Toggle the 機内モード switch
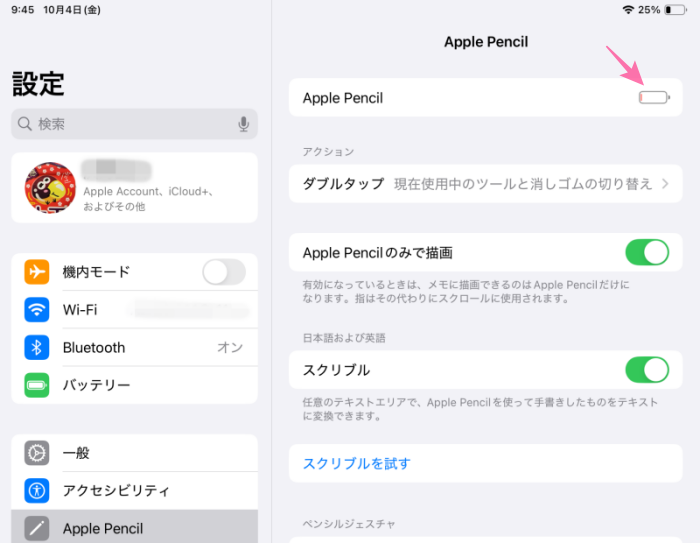Viewport: 700px width, 543px height. pos(223,272)
